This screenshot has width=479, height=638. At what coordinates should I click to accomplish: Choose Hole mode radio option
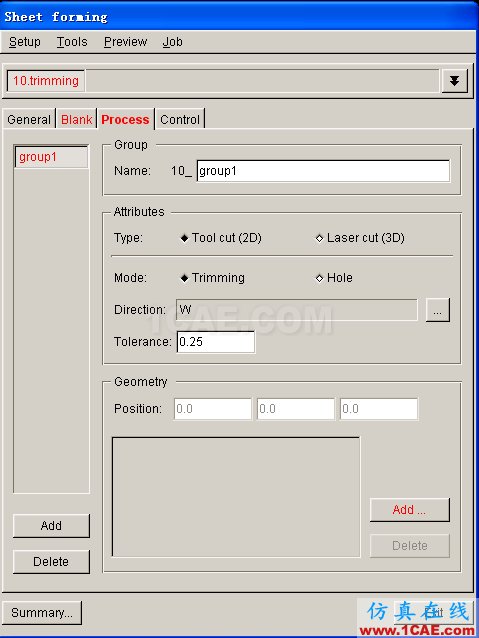(334, 278)
